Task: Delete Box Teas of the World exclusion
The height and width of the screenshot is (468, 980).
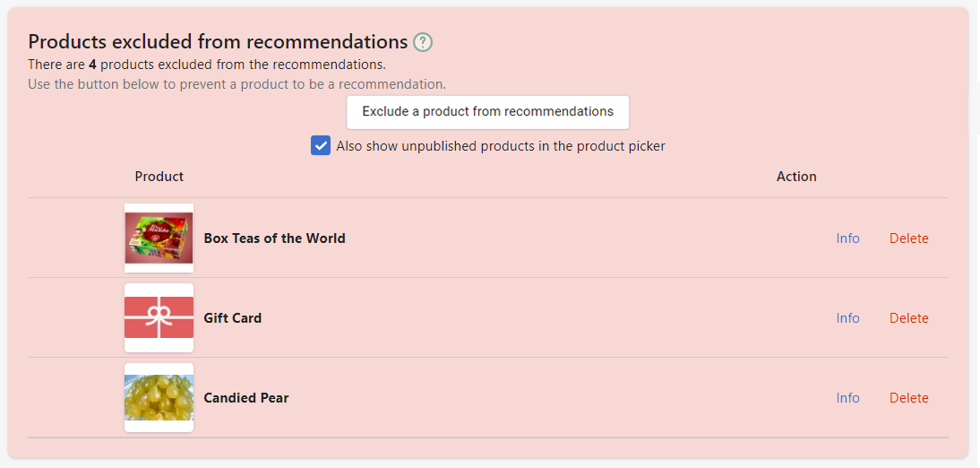Action: tap(908, 238)
